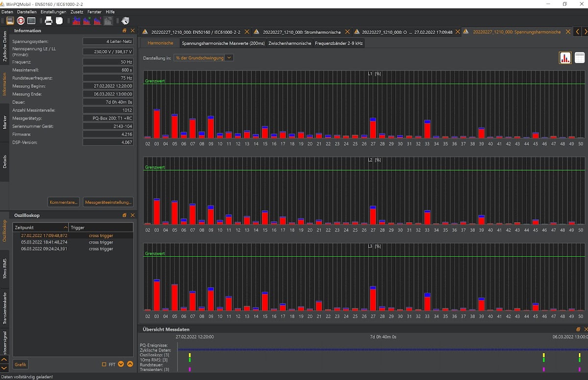The width and height of the screenshot is (588, 380).
Task: Click the orange down arrow beside FFT
Action: (121, 364)
